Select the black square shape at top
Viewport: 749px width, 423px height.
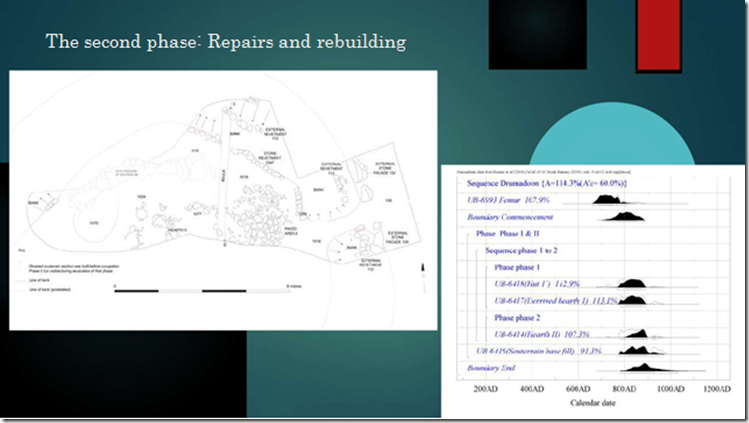(x=537, y=34)
